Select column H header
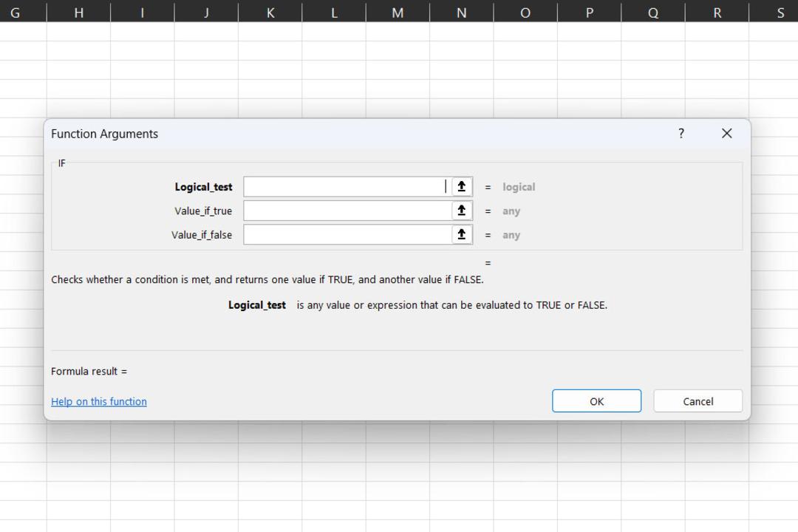The height and width of the screenshot is (532, 798). (x=78, y=13)
